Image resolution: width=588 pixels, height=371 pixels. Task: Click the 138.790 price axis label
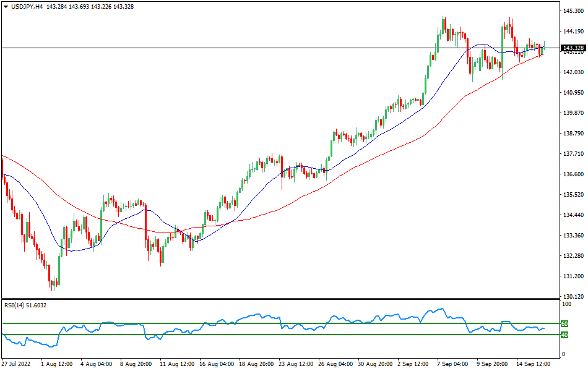point(573,133)
